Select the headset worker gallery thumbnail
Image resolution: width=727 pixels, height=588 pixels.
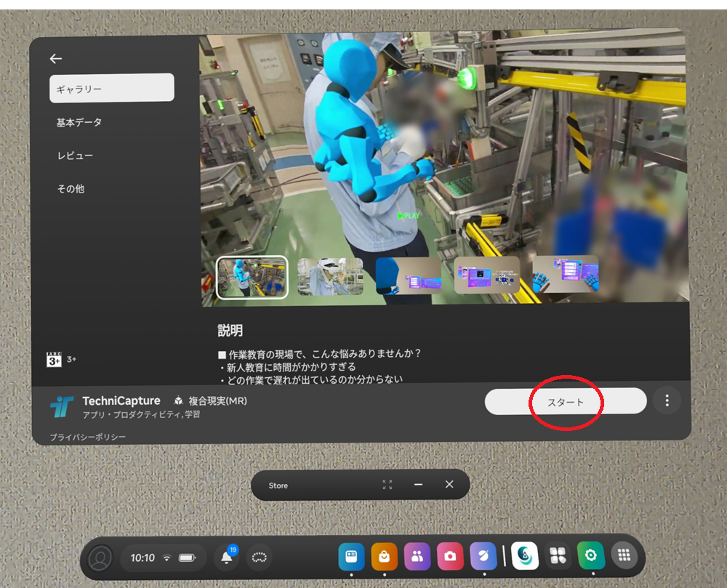click(x=331, y=277)
